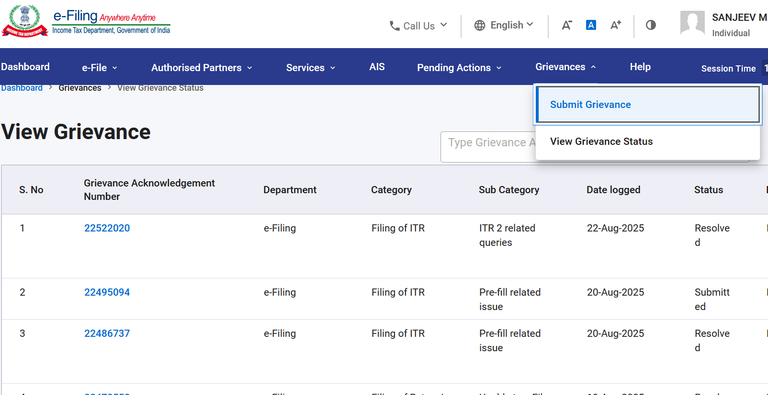Increase font size with A+ icon
The width and height of the screenshot is (768, 395).
(x=616, y=25)
